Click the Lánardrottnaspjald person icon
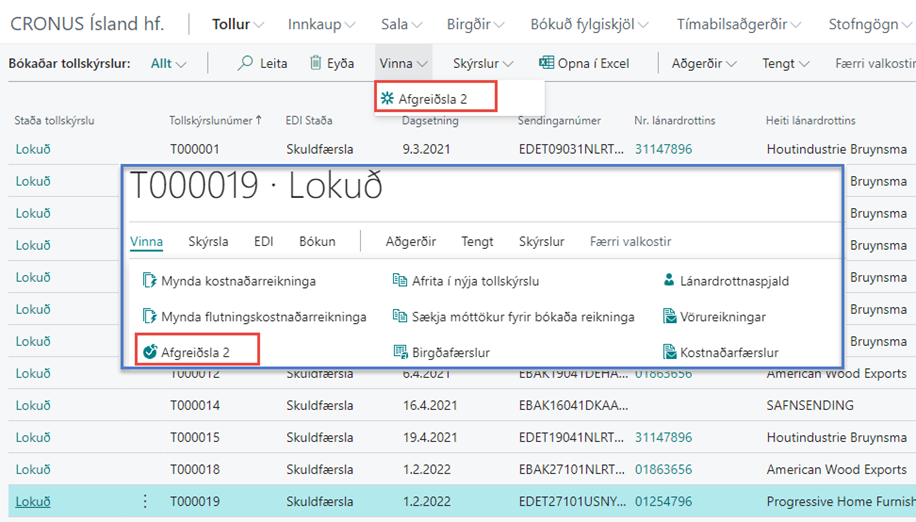Image resolution: width=916 pixels, height=522 pixels. click(669, 281)
